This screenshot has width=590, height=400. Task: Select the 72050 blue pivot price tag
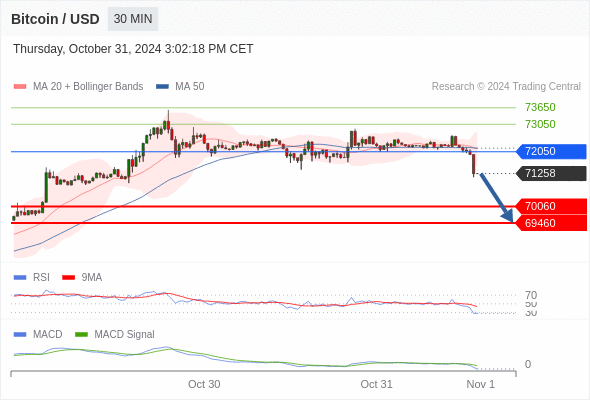pyautogui.click(x=551, y=151)
